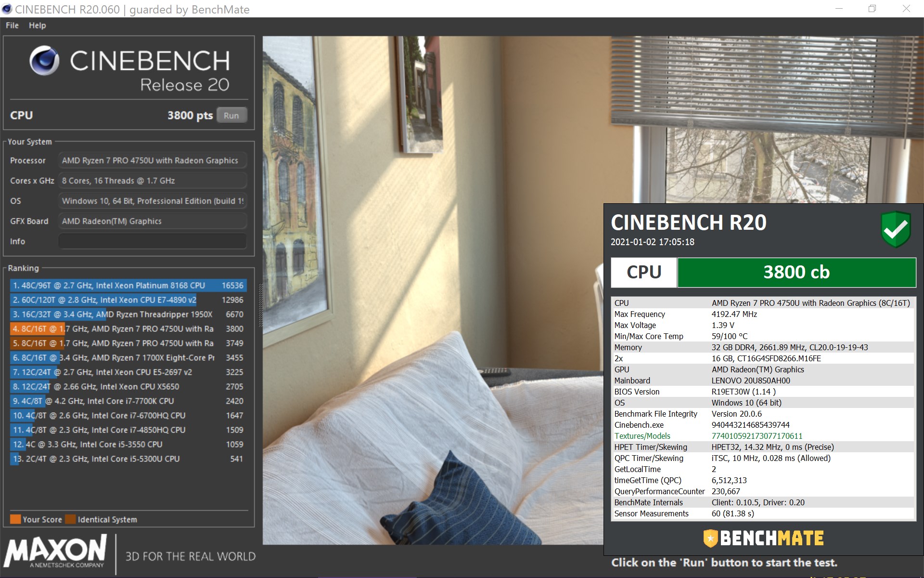This screenshot has width=924, height=578.
Task: Click the Cinebench sphere logo icon
Action: [x=44, y=61]
